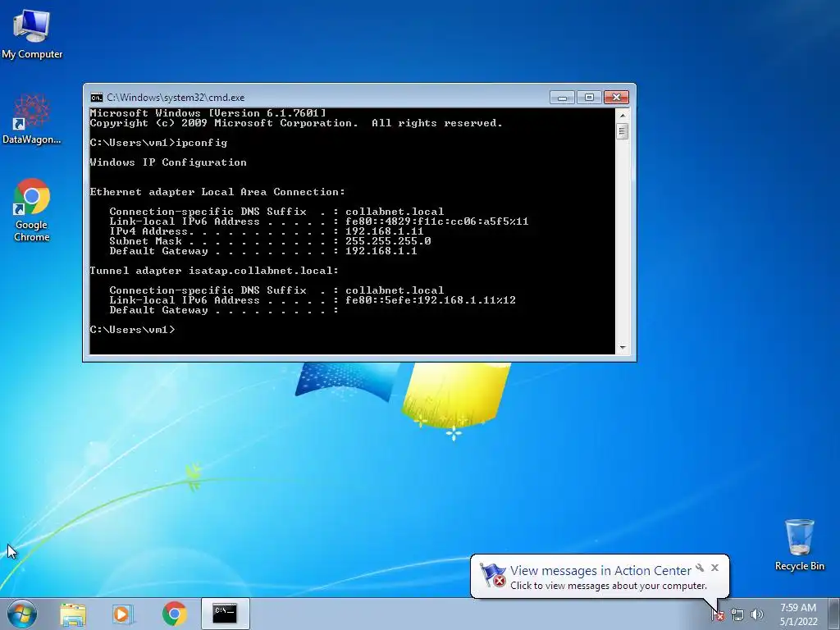
Task: Click the fe80::4829:f11c:cc06:a5f5%11 address
Action: pyautogui.click(x=436, y=221)
